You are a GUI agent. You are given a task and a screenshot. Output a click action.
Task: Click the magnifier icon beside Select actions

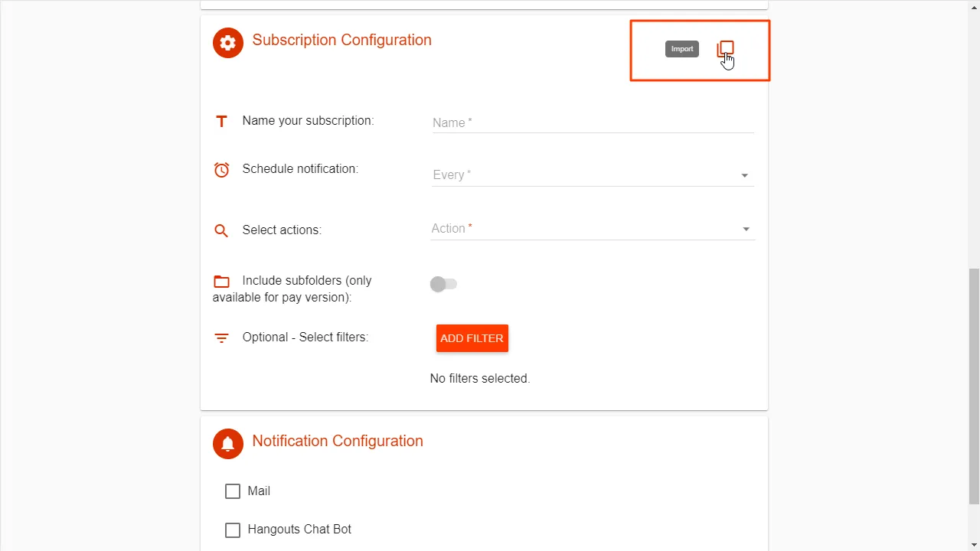pyautogui.click(x=221, y=230)
